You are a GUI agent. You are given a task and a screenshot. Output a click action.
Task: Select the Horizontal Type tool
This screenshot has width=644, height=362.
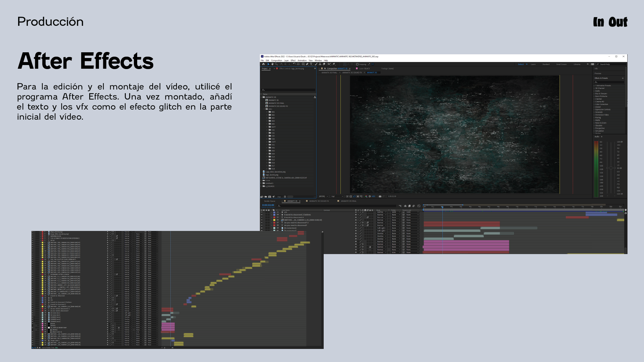click(311, 64)
